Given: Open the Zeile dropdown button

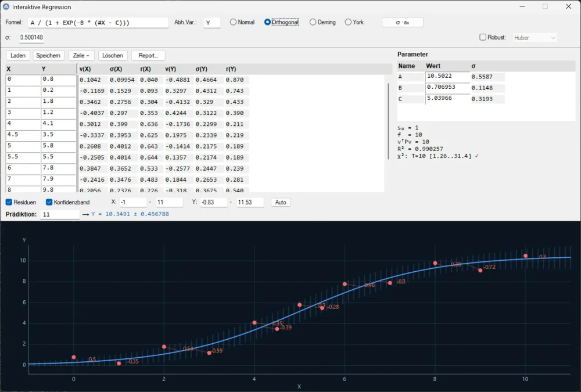Looking at the screenshot, I should (x=81, y=56).
